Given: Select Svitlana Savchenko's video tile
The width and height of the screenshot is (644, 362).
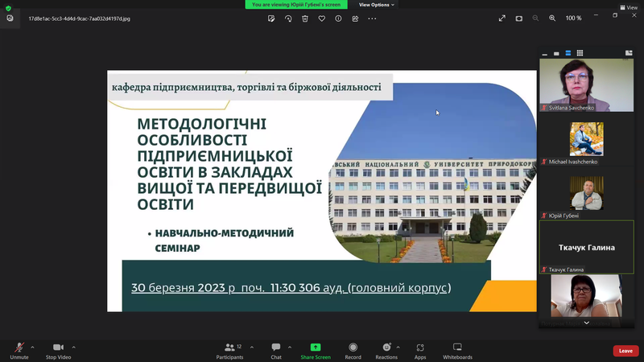Looking at the screenshot, I should (x=587, y=85).
